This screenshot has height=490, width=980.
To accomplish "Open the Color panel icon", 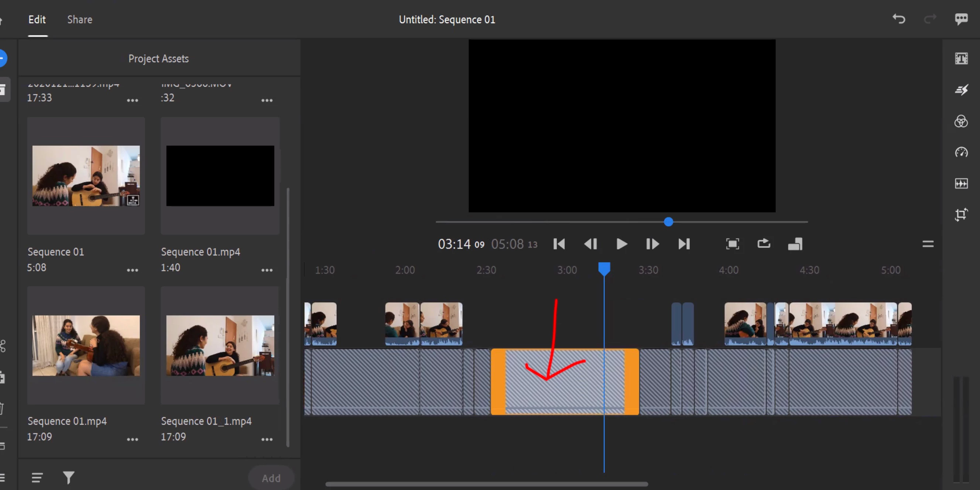I will point(961,122).
